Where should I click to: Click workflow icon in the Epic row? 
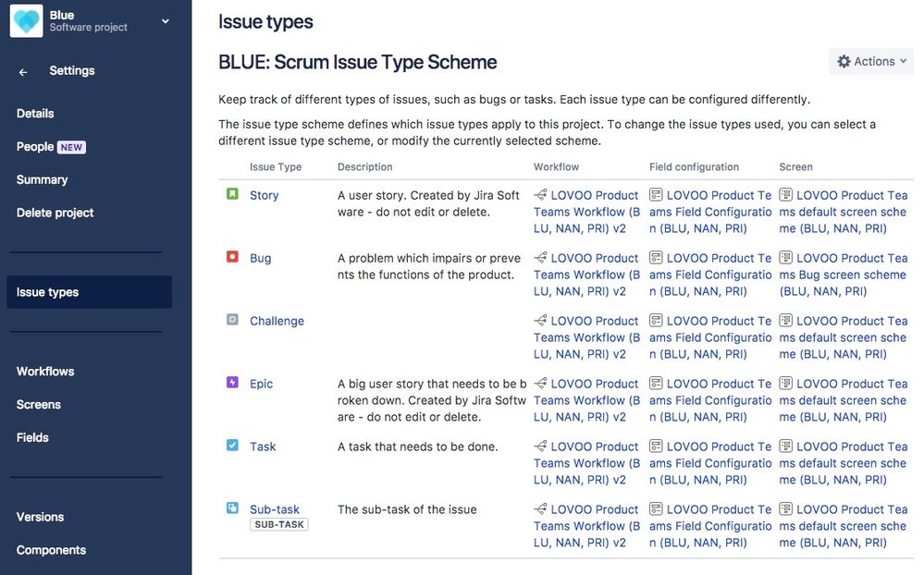(x=540, y=383)
